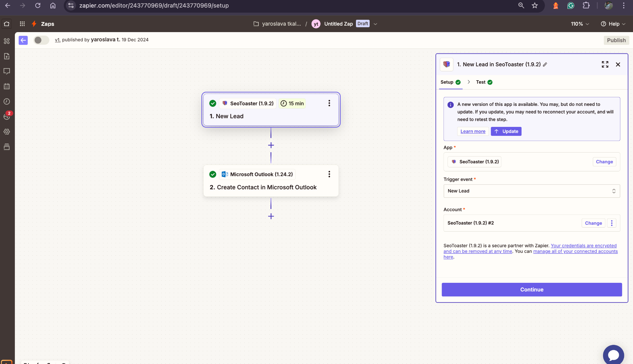633x364 pixels.
Task: Edit step name with the pencil icon
Action: [545, 65]
